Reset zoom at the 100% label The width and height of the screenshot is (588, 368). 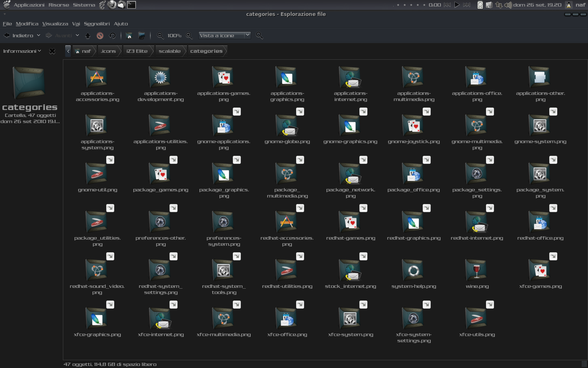tap(174, 36)
